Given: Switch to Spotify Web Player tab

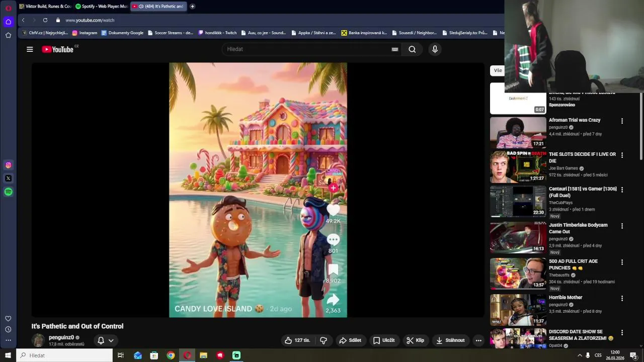Looking at the screenshot, I should (x=102, y=7).
